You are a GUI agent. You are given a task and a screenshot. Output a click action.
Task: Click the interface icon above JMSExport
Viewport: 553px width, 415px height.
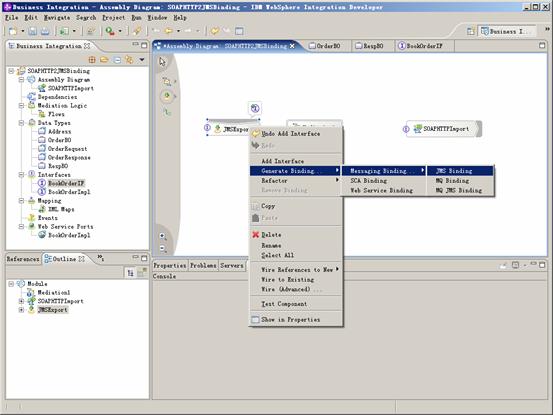(255, 108)
